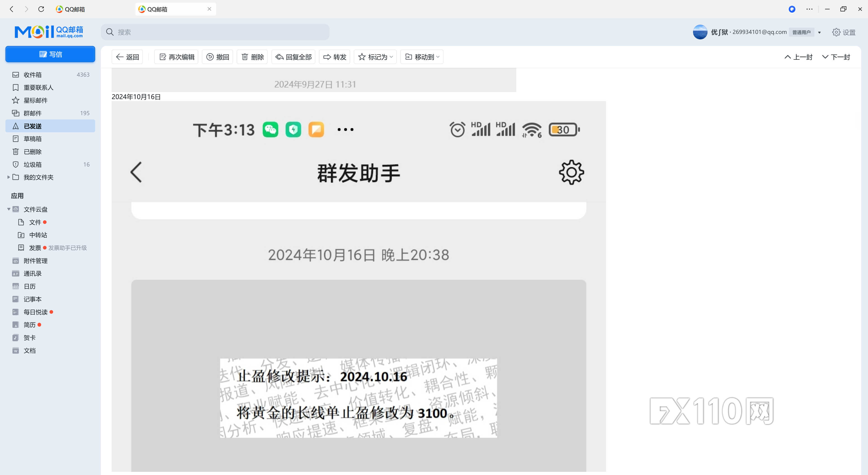868x475 pixels.
Task: Click 撤回 to recall the email
Action: point(217,57)
